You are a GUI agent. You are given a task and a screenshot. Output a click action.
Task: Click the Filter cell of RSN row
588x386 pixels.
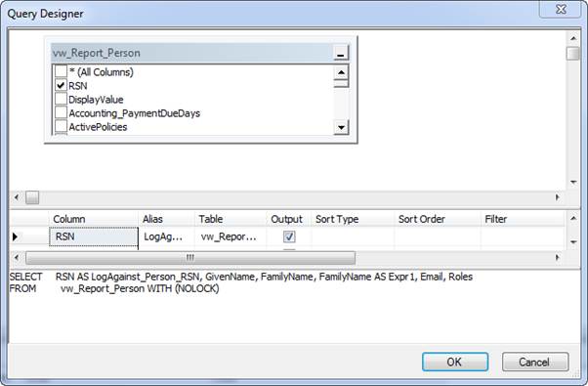point(523,236)
